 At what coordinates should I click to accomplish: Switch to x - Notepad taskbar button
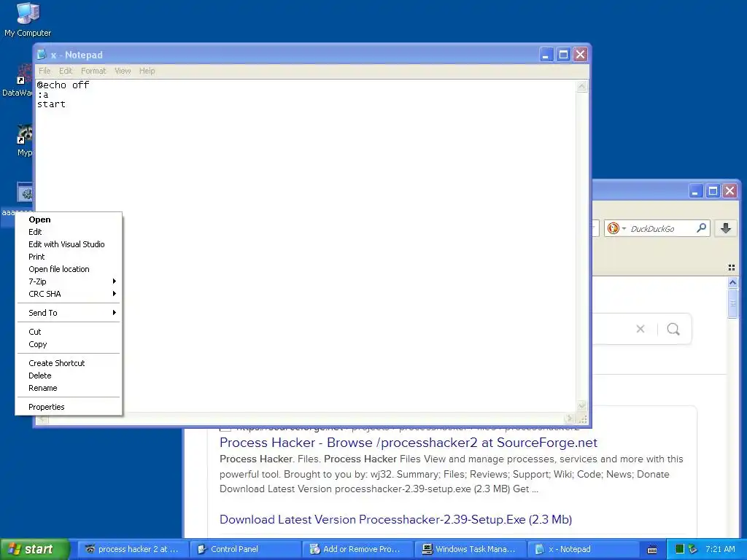point(583,549)
